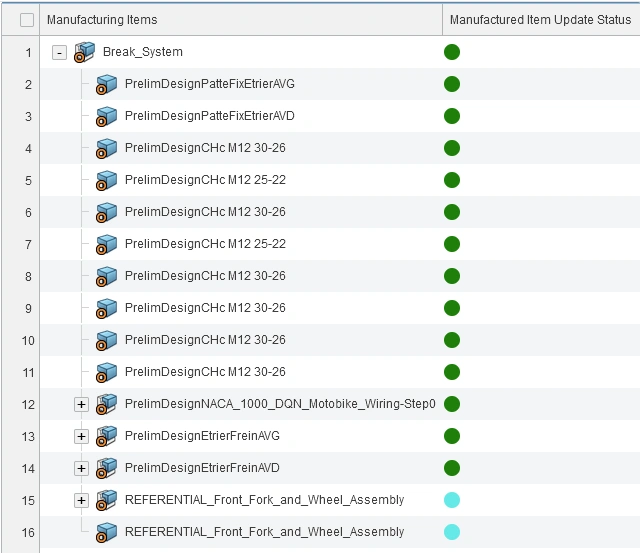Select the PrelimDesignNACA_1000_DQN_Motobike_Wiring-Step0 item name
The width and height of the screenshot is (640, 553).
click(280, 404)
